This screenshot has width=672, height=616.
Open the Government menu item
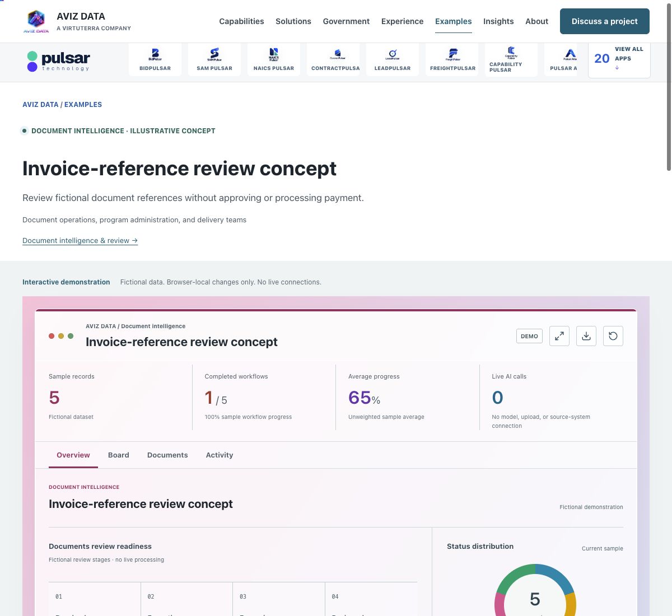click(346, 21)
